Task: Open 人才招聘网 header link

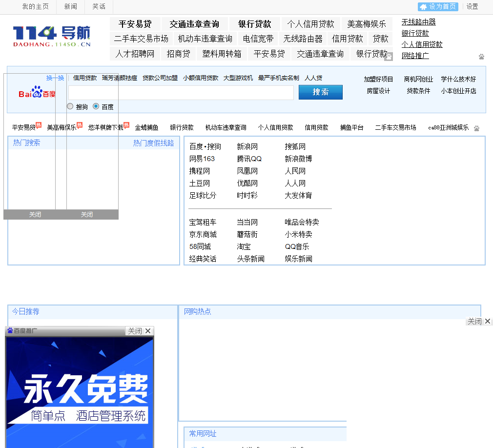Action: [135, 54]
